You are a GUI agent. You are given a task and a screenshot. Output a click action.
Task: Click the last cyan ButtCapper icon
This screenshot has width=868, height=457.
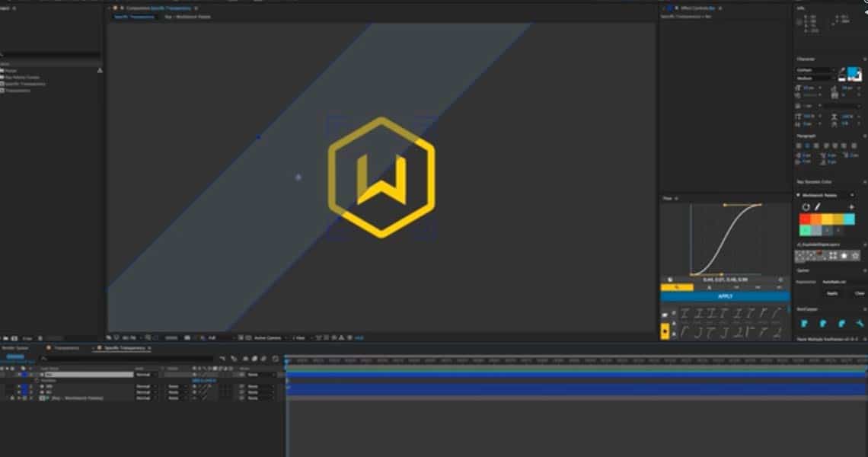point(860,324)
